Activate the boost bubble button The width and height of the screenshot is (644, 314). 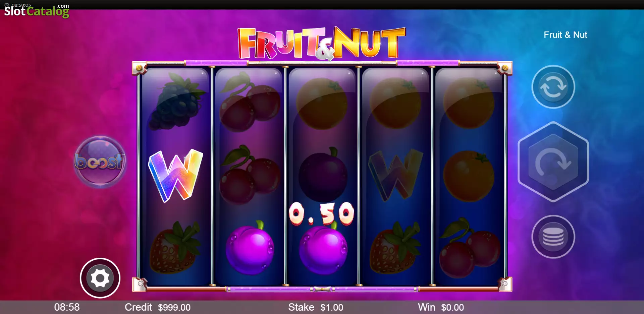pos(100,162)
